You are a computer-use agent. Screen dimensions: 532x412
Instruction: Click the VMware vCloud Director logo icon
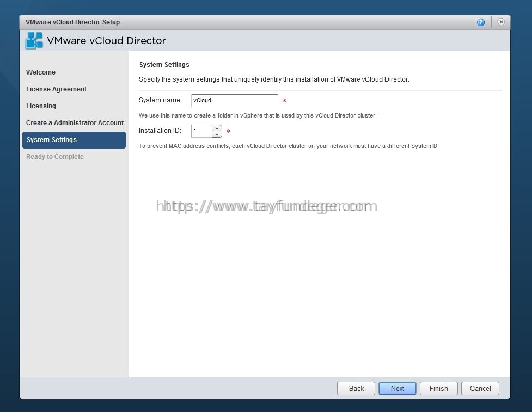pos(34,40)
